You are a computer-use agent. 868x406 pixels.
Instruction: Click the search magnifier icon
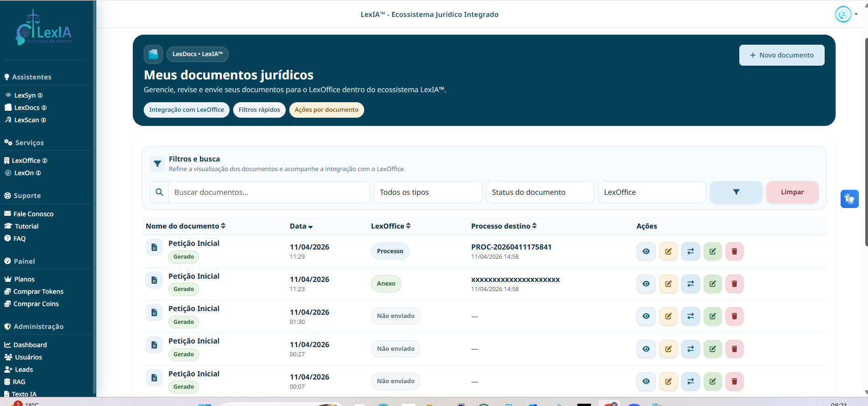click(159, 192)
